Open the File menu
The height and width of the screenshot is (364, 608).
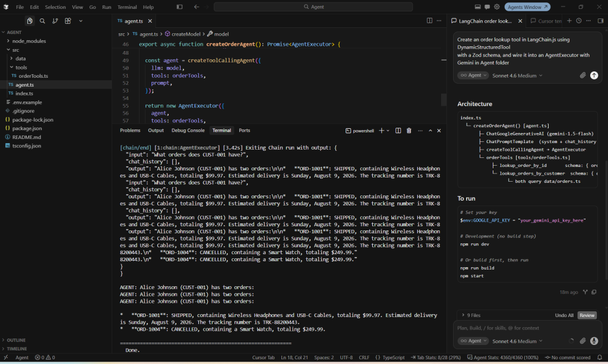[x=20, y=7]
